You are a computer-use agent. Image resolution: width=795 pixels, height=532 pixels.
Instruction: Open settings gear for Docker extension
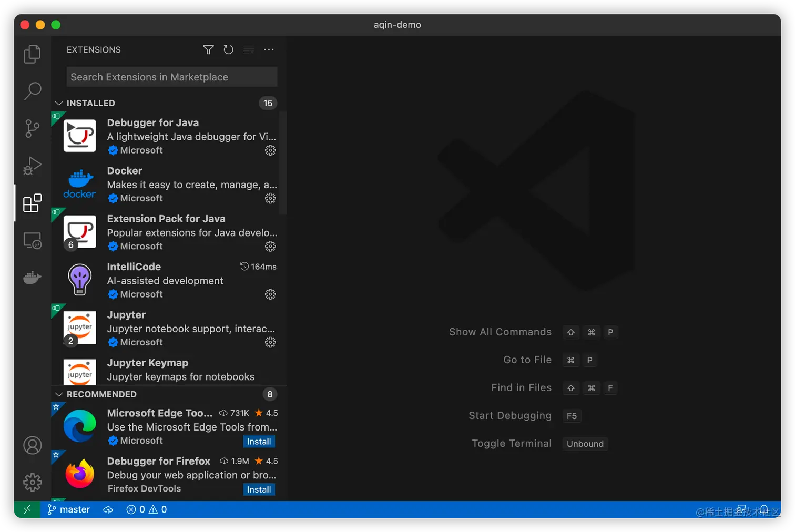click(270, 198)
